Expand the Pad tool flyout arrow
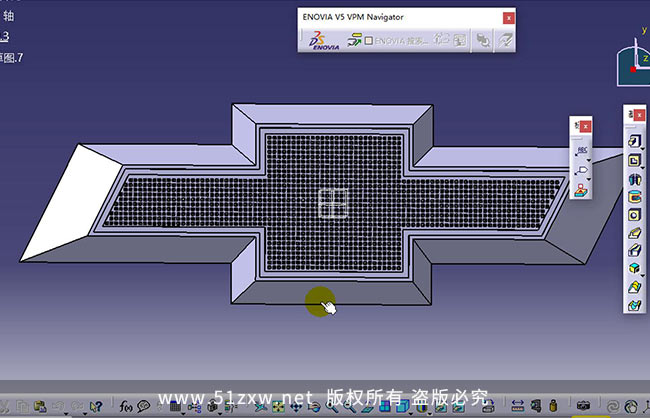This screenshot has height=418, width=650. (x=643, y=149)
